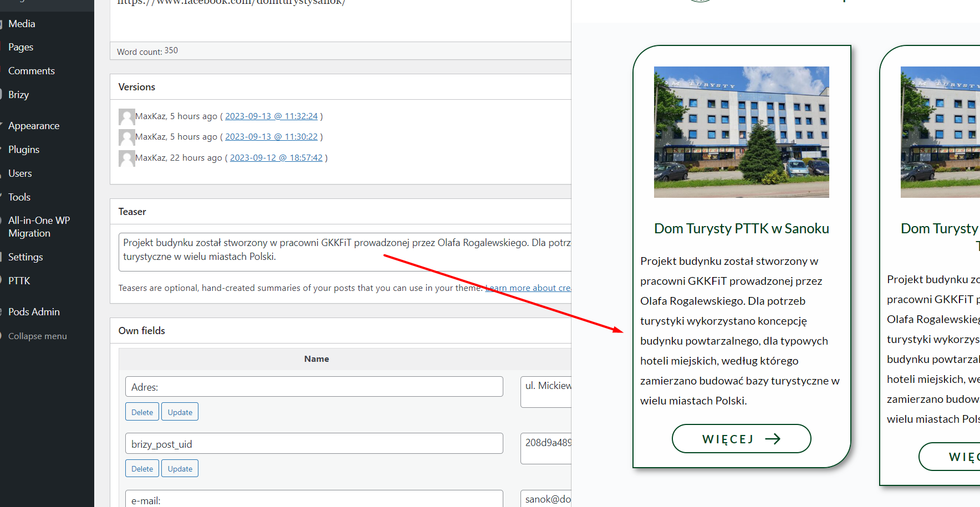Open the Plugins menu

tap(24, 150)
